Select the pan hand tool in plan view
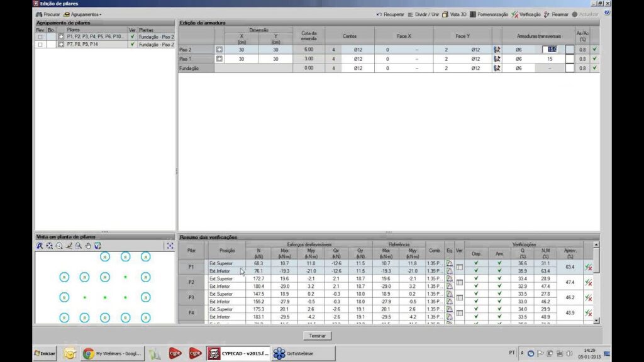The width and height of the screenshot is (644, 362). [88, 246]
